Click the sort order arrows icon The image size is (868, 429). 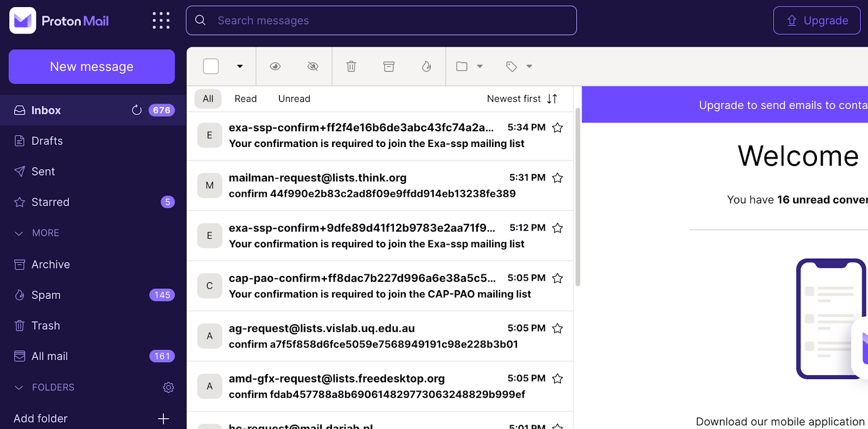pyautogui.click(x=552, y=99)
